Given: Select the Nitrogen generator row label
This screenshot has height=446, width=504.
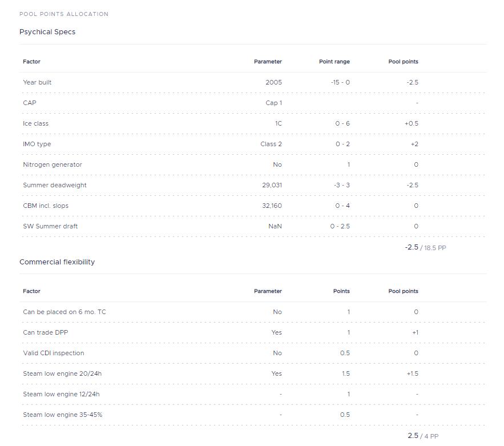Looking at the screenshot, I should point(53,164).
